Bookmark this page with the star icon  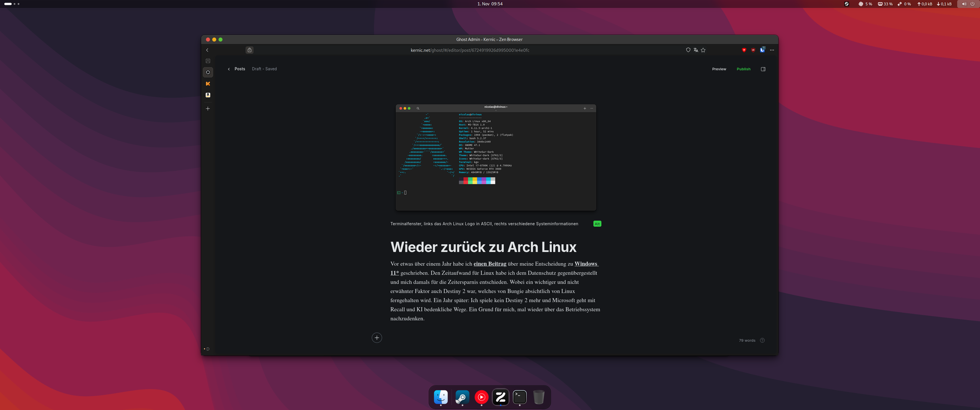[x=703, y=50]
